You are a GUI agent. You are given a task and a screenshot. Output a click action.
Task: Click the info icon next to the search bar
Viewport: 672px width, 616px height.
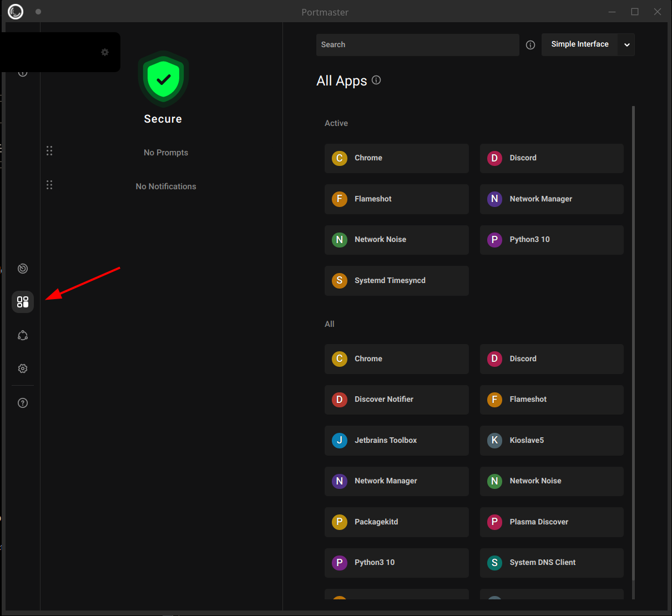click(530, 45)
